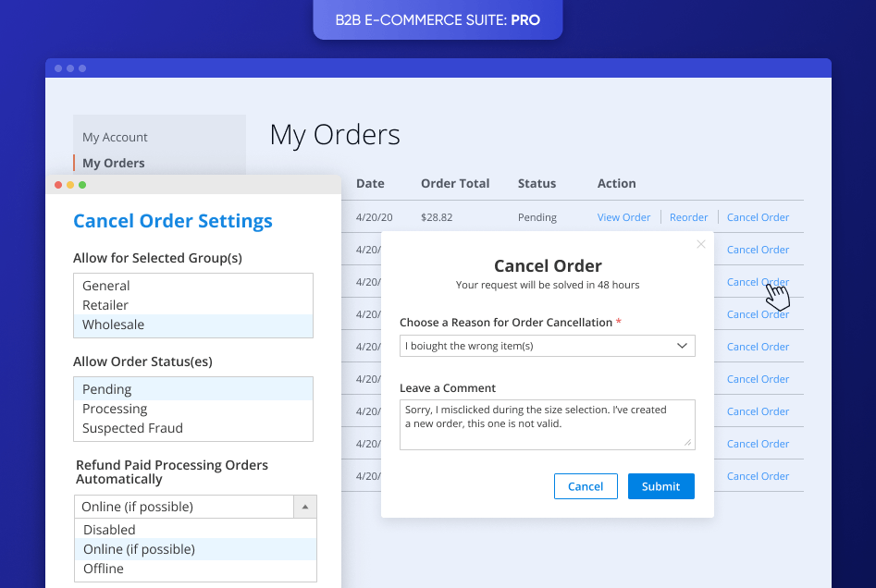Click a blue dot in the browser title bar
876x588 pixels.
point(58,67)
